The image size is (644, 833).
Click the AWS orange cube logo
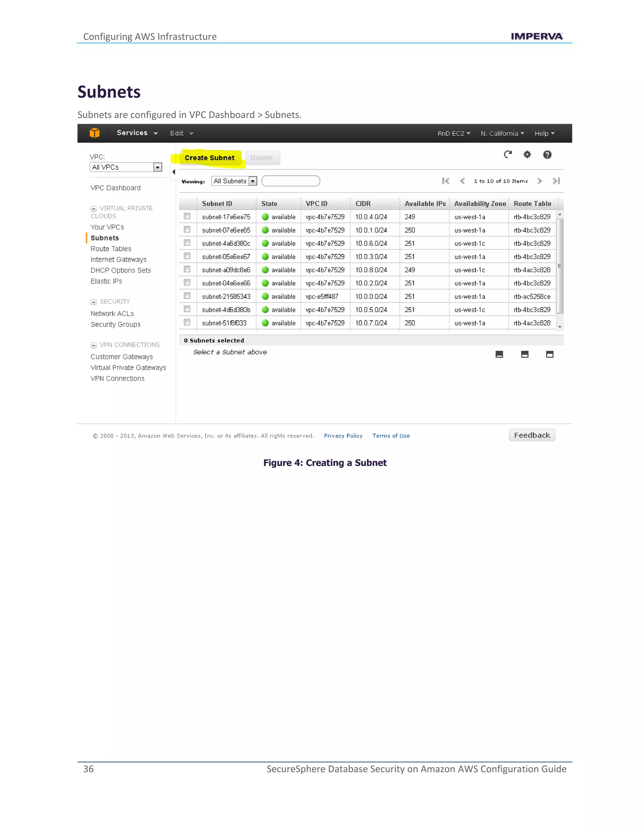(95, 133)
